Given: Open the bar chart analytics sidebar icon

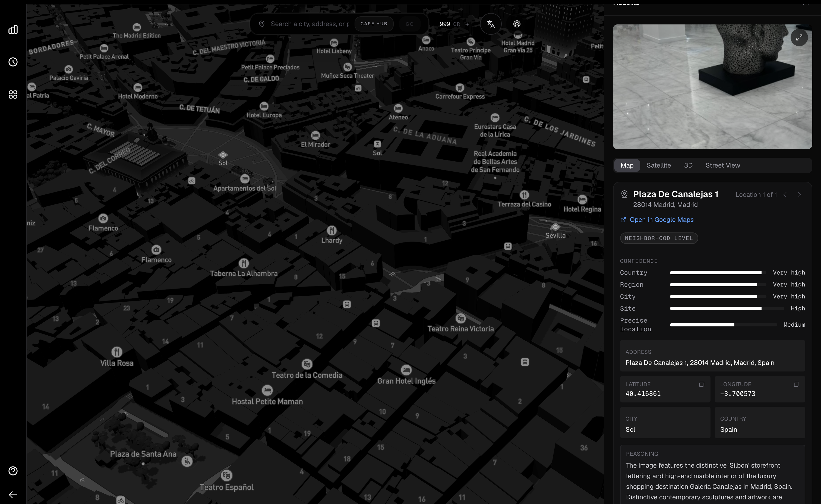Looking at the screenshot, I should 13,29.
